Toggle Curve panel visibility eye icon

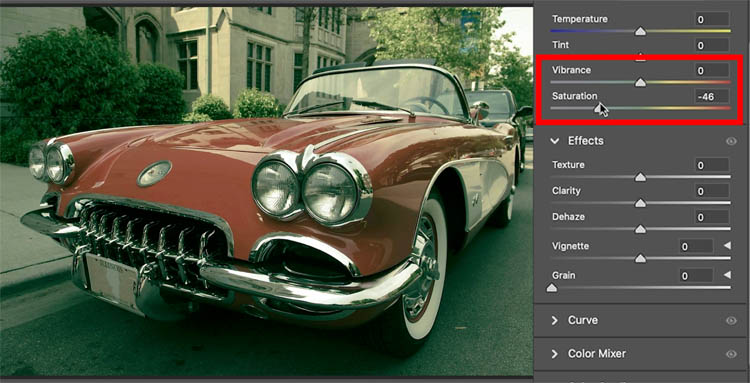pyautogui.click(x=731, y=320)
